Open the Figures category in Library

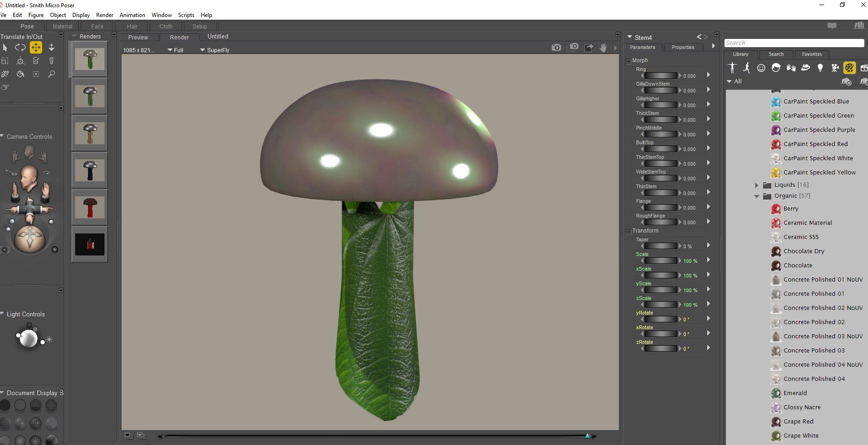[x=732, y=68]
